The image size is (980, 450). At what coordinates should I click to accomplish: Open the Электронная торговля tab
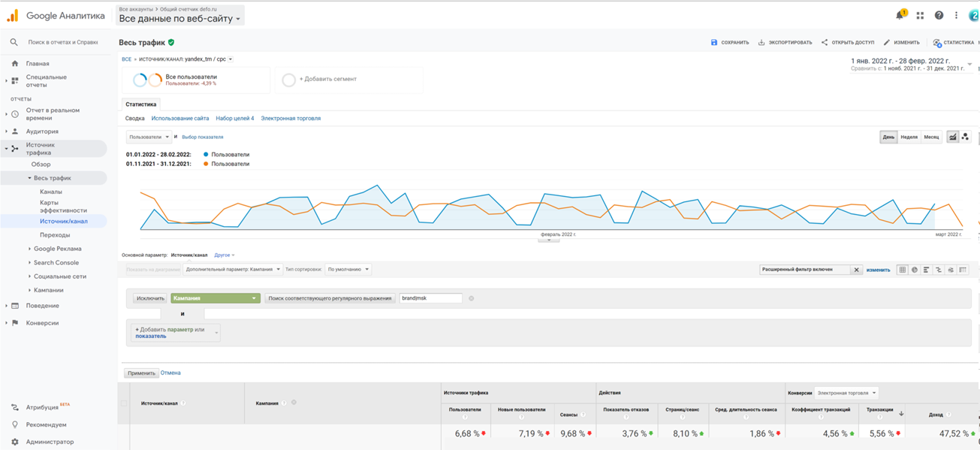(x=291, y=118)
